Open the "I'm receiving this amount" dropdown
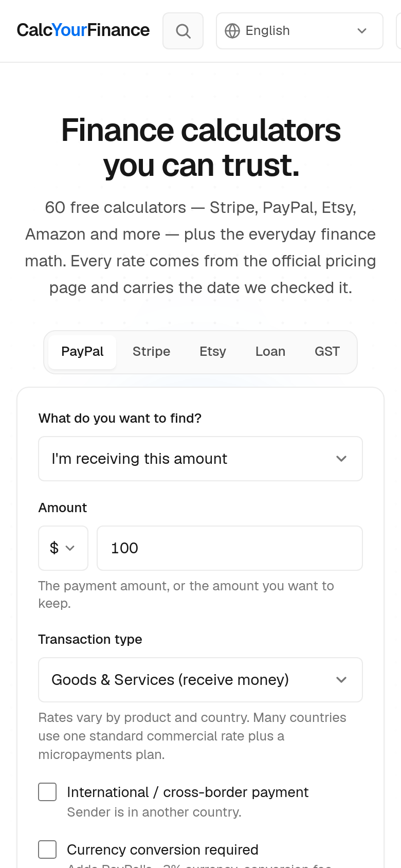 coord(200,459)
